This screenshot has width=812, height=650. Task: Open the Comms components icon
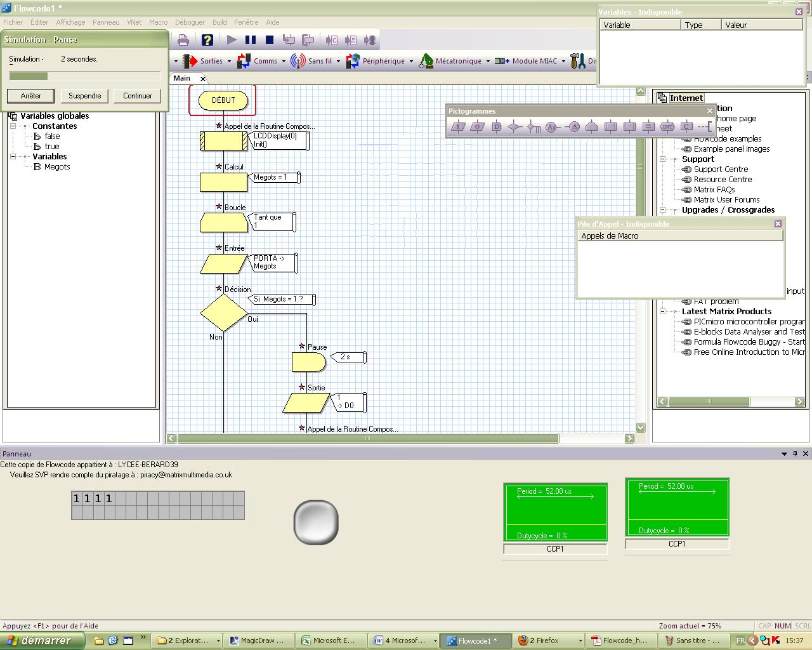coord(244,61)
